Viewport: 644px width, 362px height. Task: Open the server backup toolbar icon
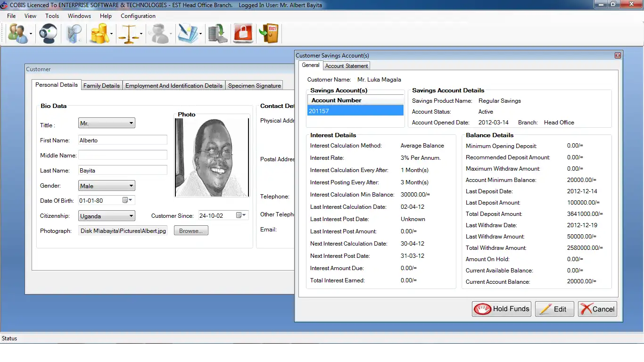[x=218, y=33]
